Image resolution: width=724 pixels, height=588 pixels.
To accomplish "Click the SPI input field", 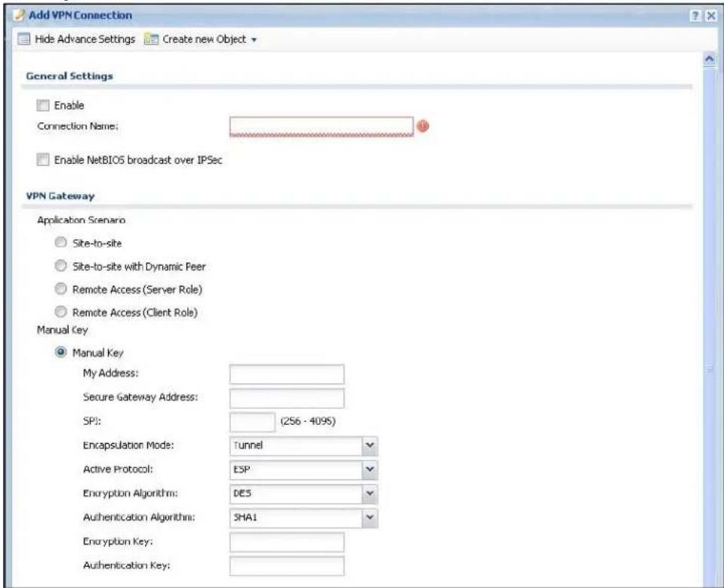I will click(x=252, y=422).
